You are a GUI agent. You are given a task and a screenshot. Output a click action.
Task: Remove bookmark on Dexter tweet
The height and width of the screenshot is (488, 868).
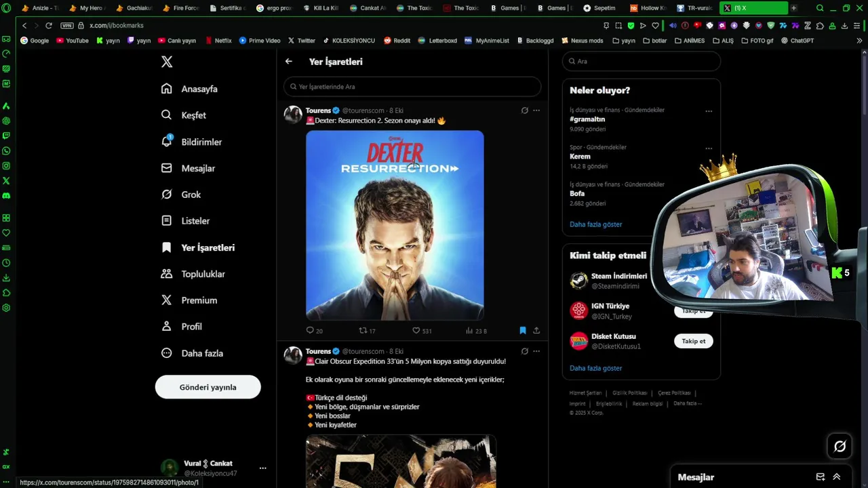(522, 331)
